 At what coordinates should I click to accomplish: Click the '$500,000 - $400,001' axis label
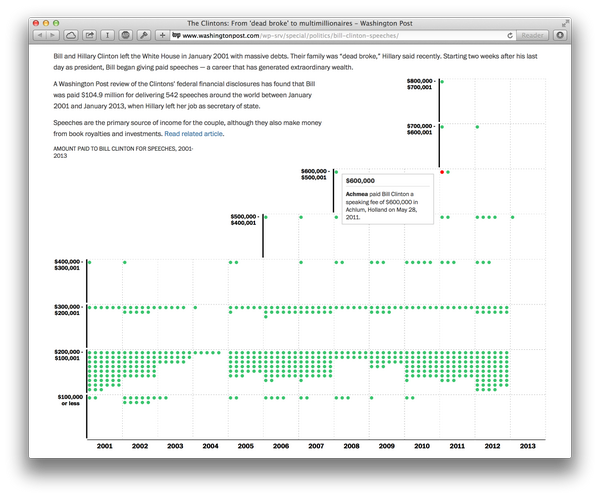click(245, 219)
